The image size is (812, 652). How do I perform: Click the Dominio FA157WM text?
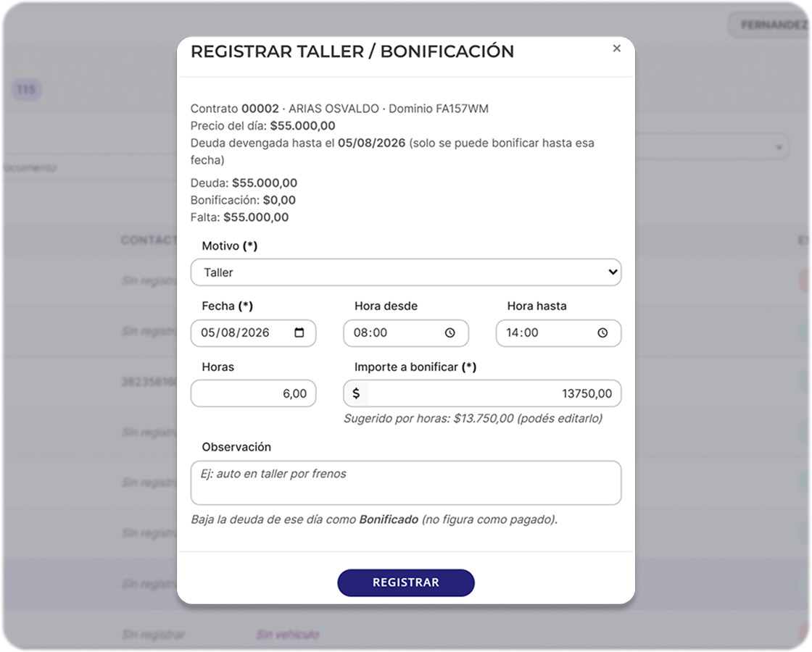[x=438, y=109]
